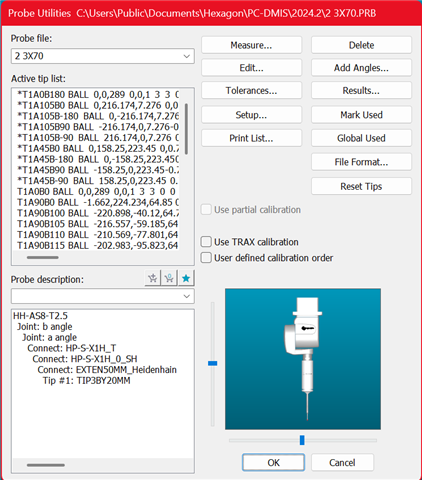Screen dimensions: 422x480
Task: Enable User defined calibration order
Action: (206, 257)
